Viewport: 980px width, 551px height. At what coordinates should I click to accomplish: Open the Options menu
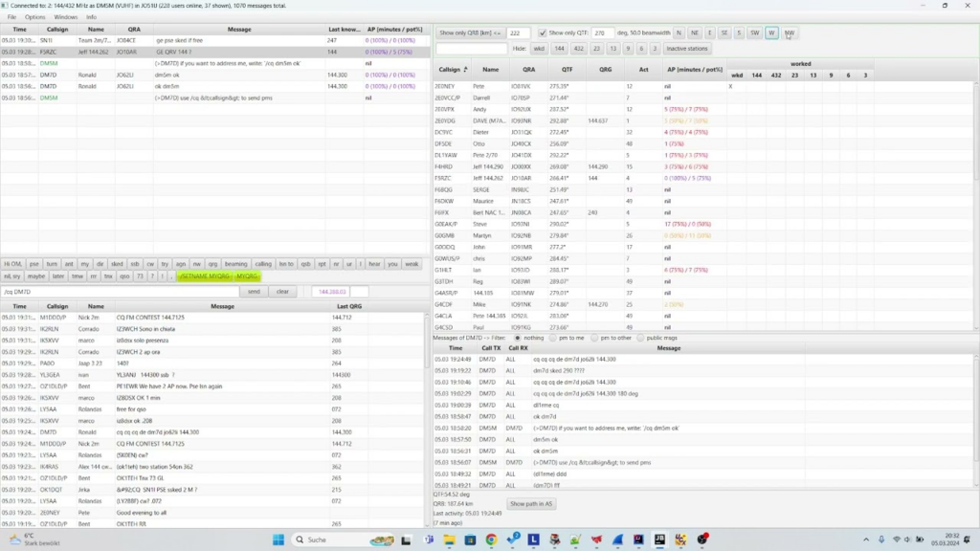click(x=35, y=17)
